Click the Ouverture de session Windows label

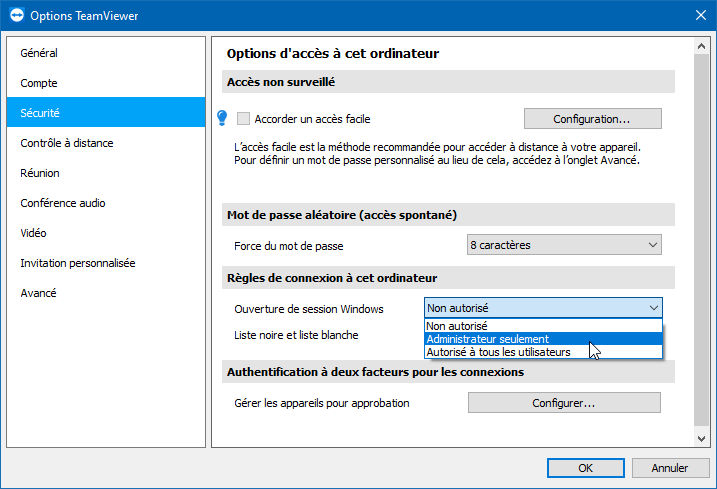click(x=309, y=309)
